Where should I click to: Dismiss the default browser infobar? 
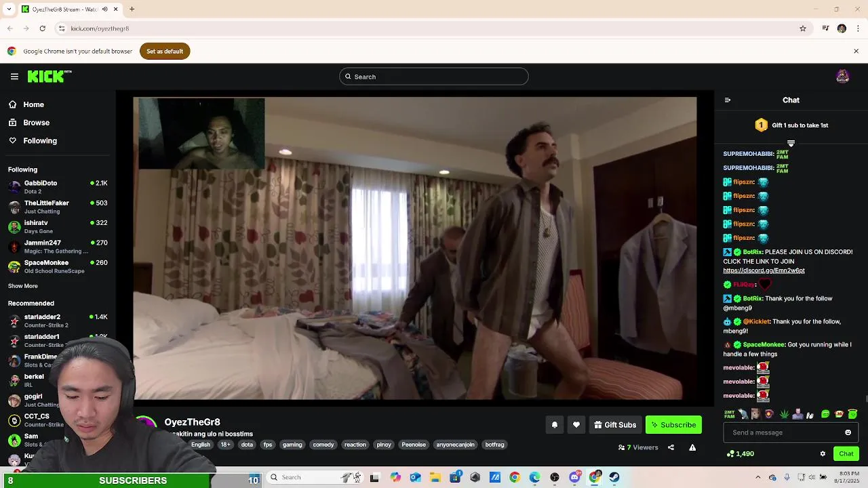(856, 51)
